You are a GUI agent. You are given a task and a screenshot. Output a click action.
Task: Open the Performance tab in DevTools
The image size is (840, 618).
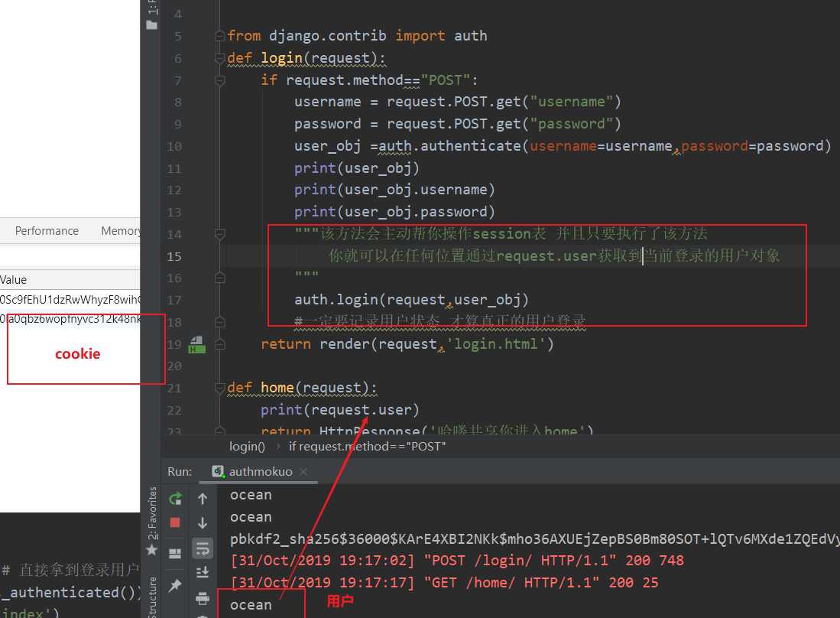pos(47,231)
